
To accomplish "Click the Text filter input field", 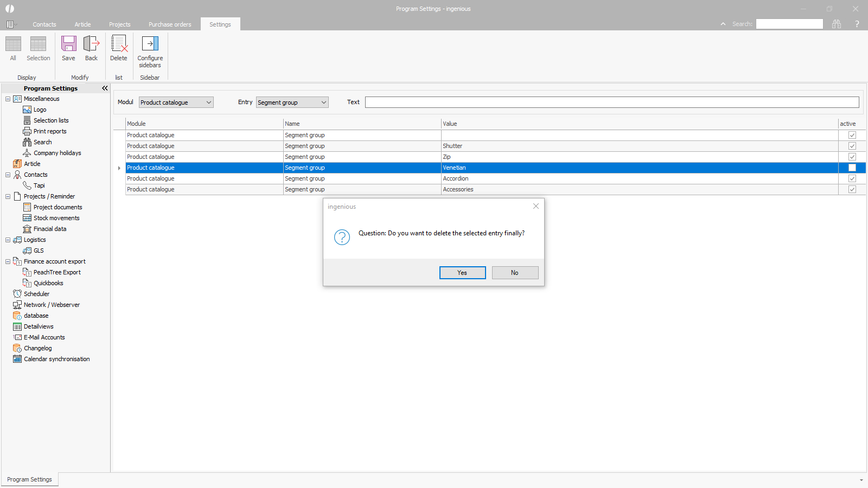I will click(x=611, y=102).
